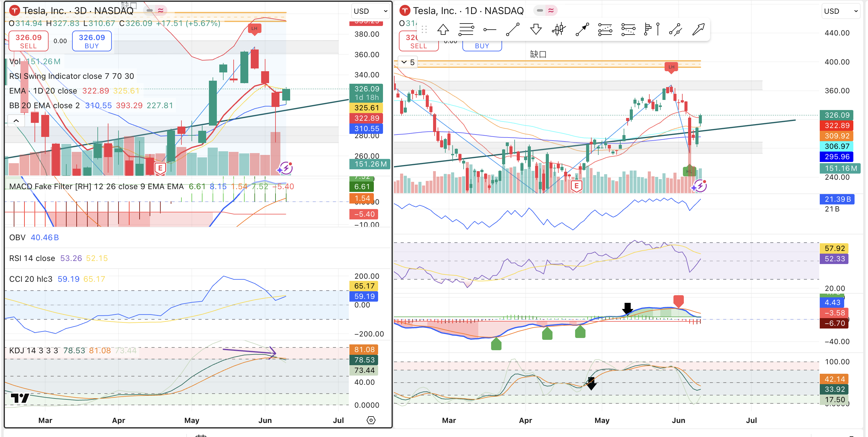
Task: Toggle the pink wave indicator on 3D chart header
Action: [x=161, y=10]
